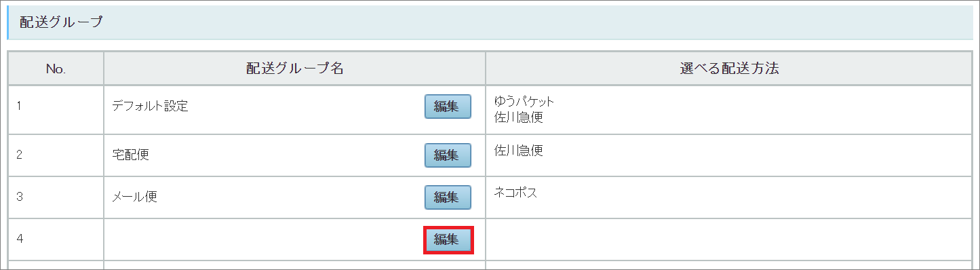Click row number 1 in the No. column
Image resolution: width=980 pixels, height=270 pixels.
[19, 107]
